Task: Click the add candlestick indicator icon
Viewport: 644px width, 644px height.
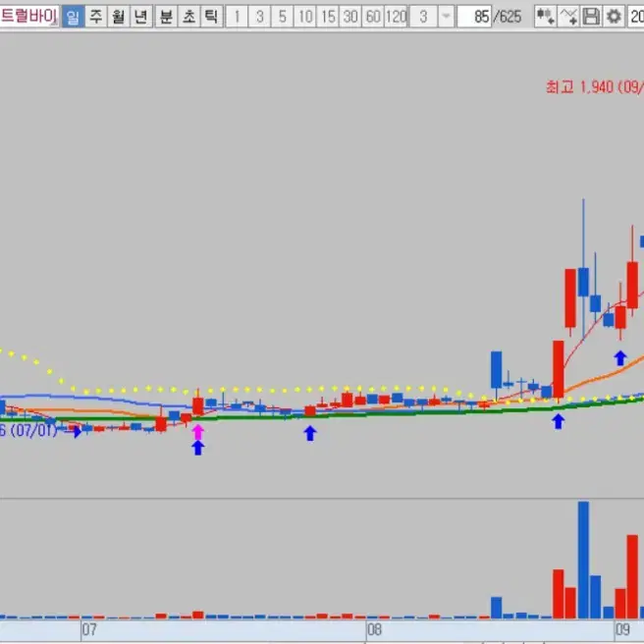Action: 546,17
